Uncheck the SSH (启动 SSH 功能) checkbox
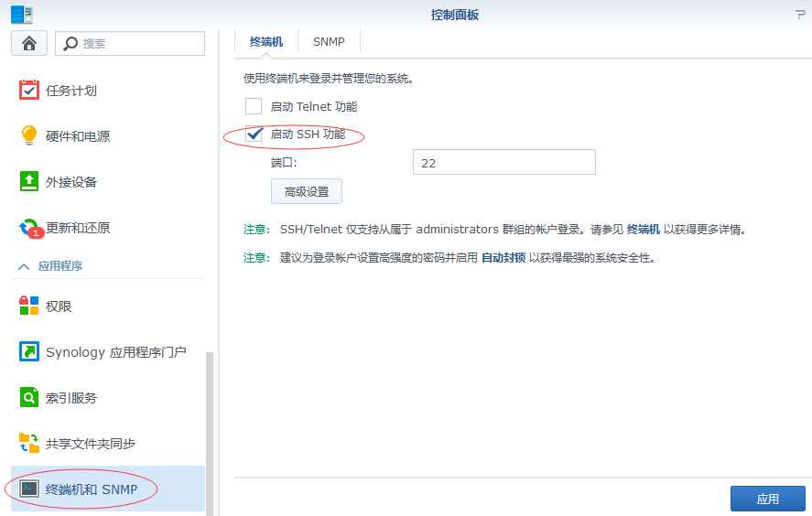812x516 pixels. coord(254,134)
